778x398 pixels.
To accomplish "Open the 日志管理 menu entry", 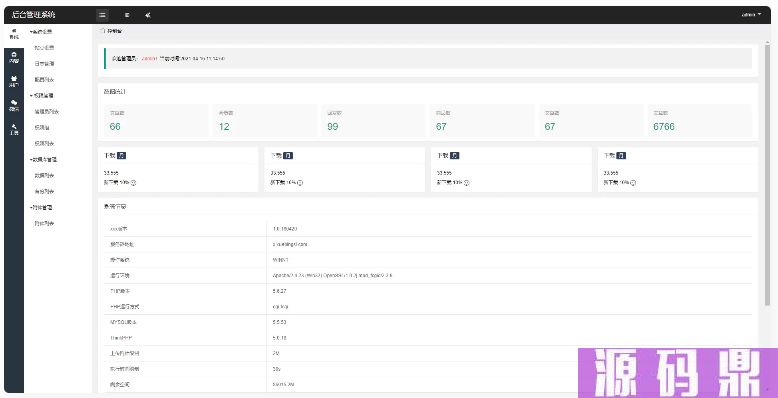I will (x=44, y=64).
